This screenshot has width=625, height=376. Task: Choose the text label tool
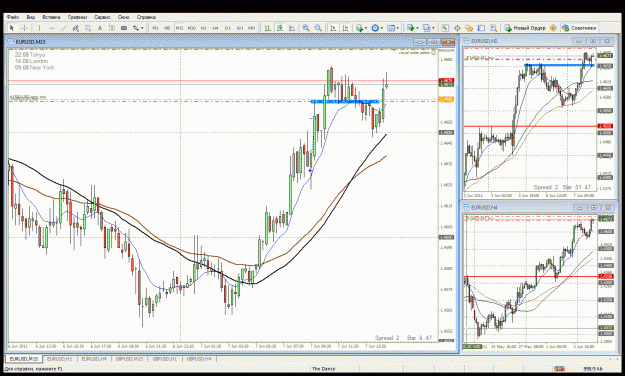coord(112,28)
